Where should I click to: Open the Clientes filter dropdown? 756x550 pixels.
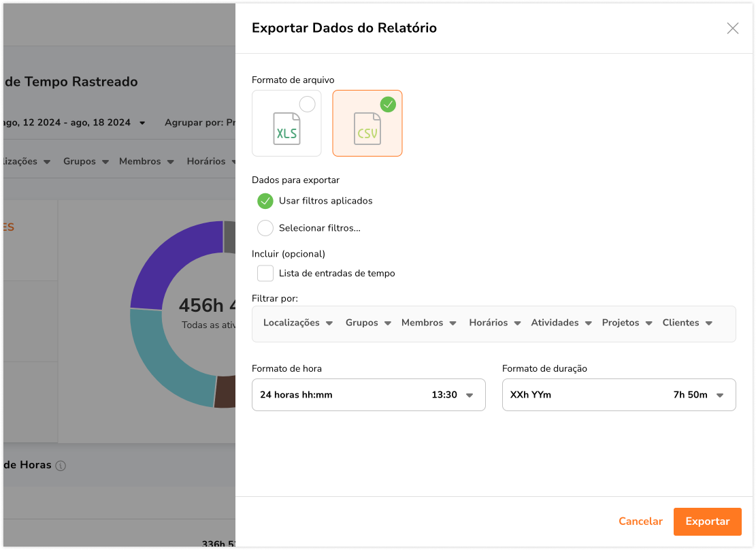[687, 322]
